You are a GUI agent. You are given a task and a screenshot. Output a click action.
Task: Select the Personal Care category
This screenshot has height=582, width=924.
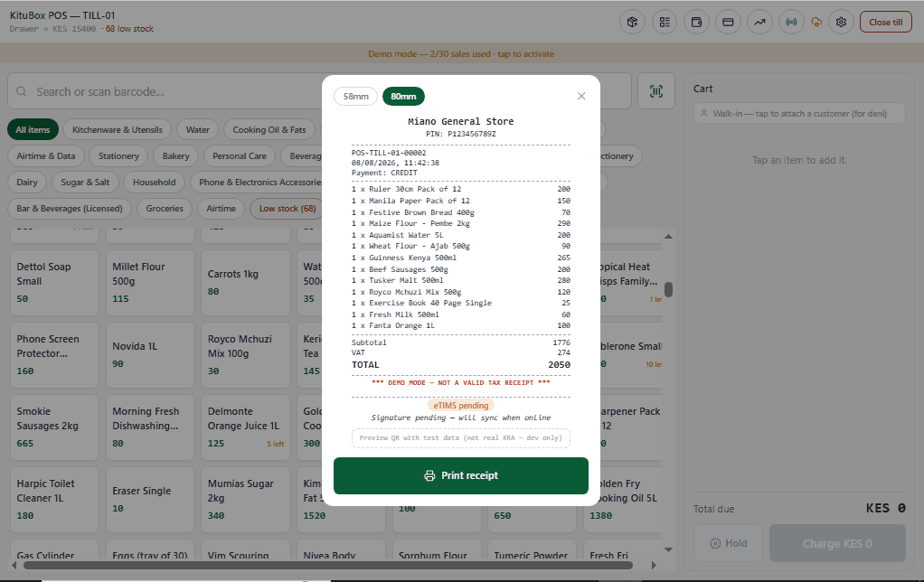pos(240,156)
